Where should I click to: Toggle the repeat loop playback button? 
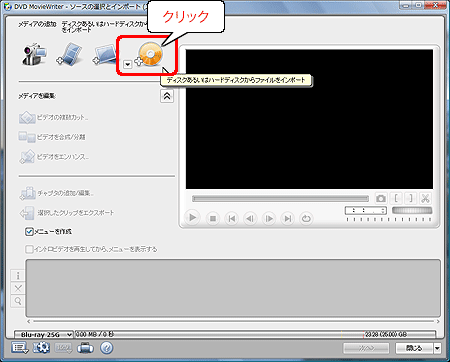pos(306,219)
